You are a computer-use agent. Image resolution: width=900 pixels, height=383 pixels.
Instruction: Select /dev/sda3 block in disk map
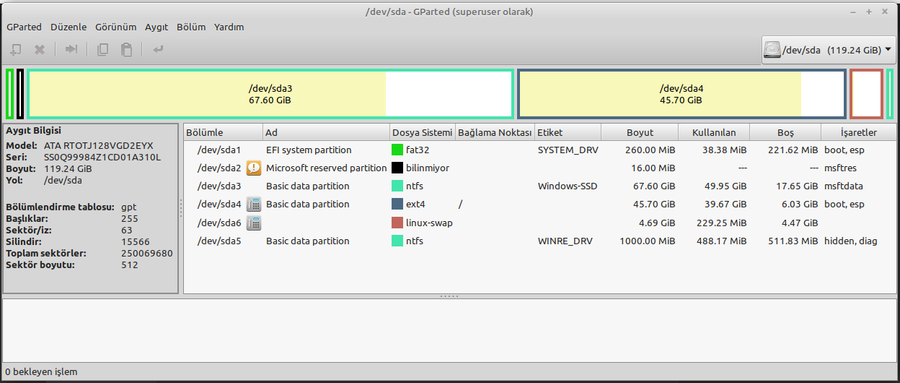pos(270,94)
